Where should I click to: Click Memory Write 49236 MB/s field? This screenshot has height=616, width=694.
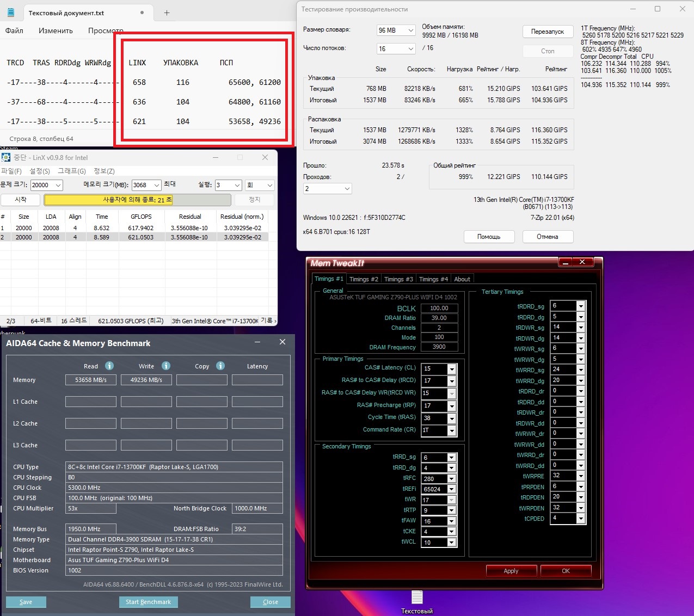[146, 380]
